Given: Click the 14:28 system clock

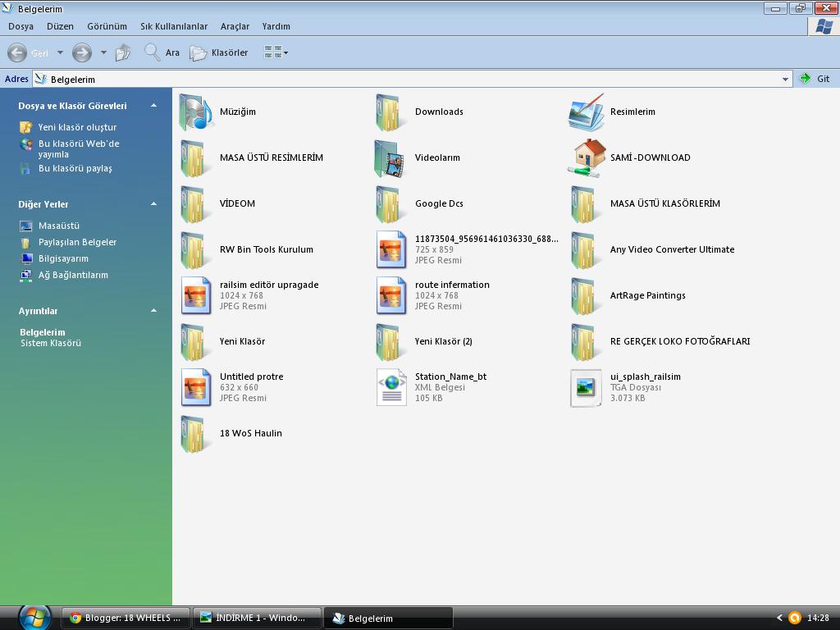Looking at the screenshot, I should [818, 618].
